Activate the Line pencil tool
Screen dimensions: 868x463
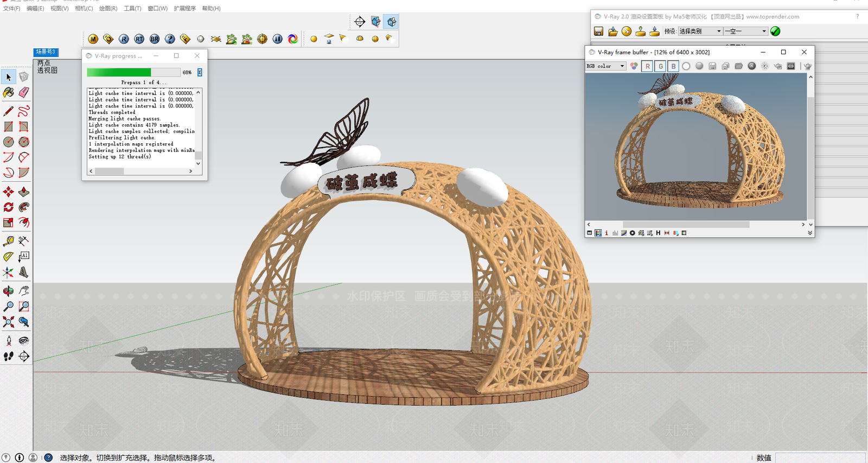(x=9, y=111)
